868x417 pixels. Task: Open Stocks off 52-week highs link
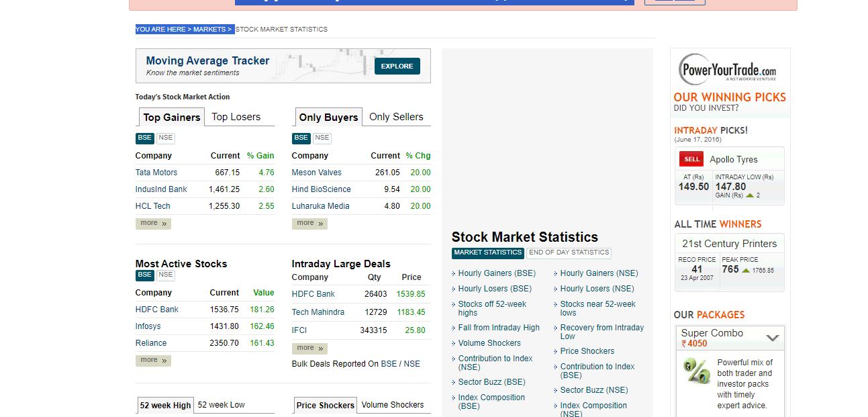pos(492,308)
